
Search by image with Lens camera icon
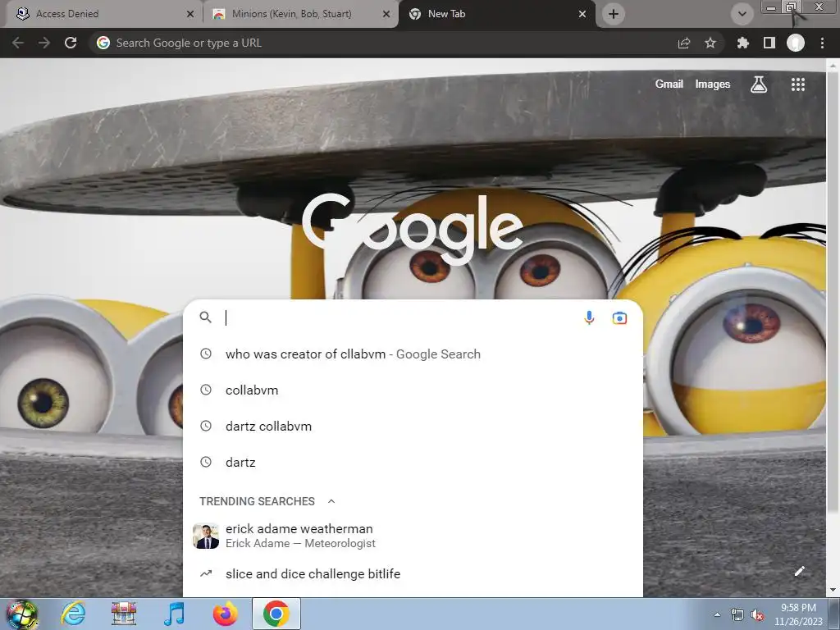619,317
